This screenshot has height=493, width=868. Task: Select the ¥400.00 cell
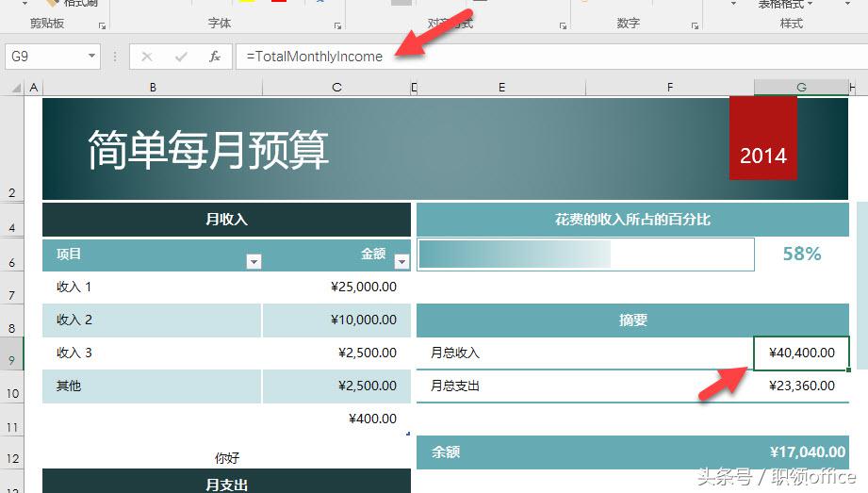pos(336,419)
